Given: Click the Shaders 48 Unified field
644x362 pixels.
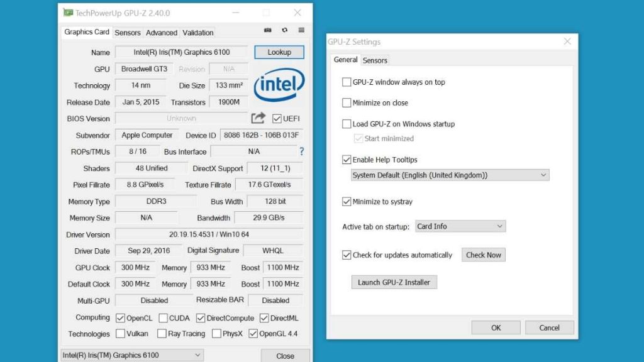Looking at the screenshot, I should 151,168.
